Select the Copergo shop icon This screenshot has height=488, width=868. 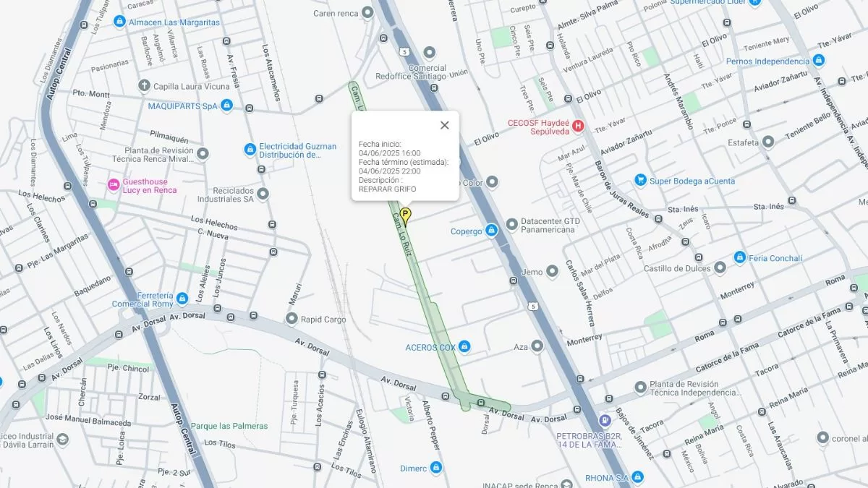point(492,231)
